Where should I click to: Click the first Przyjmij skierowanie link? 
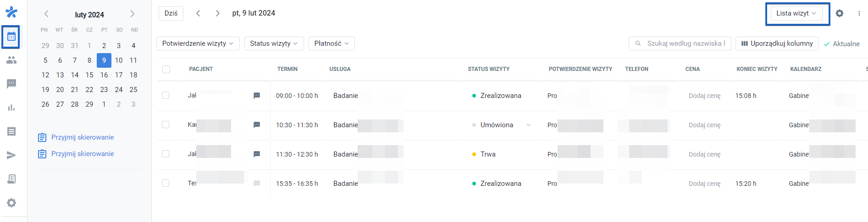pyautogui.click(x=83, y=137)
